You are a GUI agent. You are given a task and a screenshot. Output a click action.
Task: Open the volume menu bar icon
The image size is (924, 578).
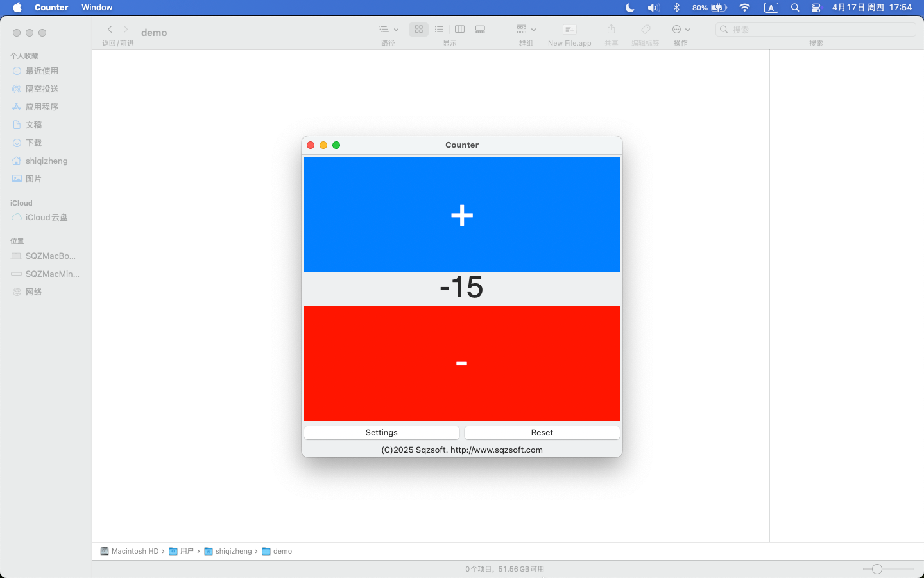pos(653,8)
